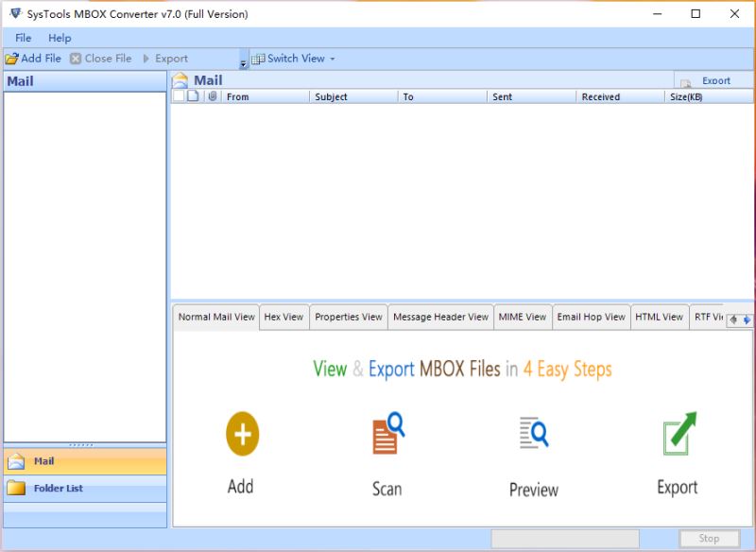The image size is (756, 552).
Task: Switch to Normal Mail View tab
Action: 216,318
